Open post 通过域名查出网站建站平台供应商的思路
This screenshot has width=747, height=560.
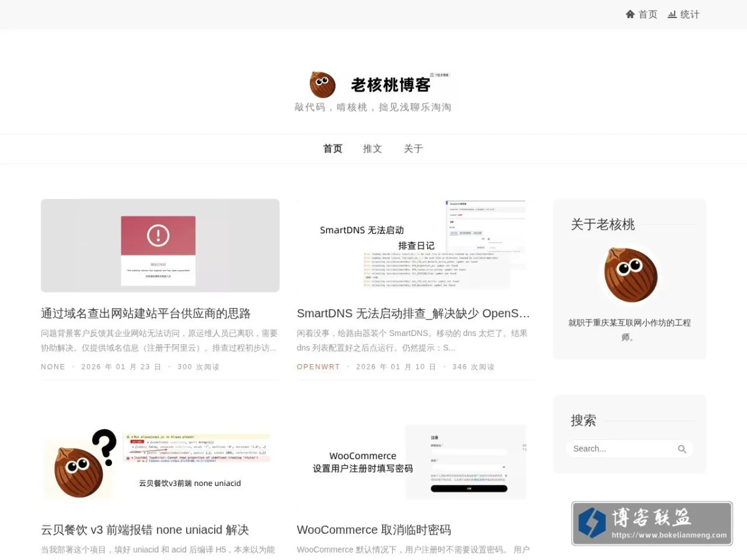(x=146, y=314)
